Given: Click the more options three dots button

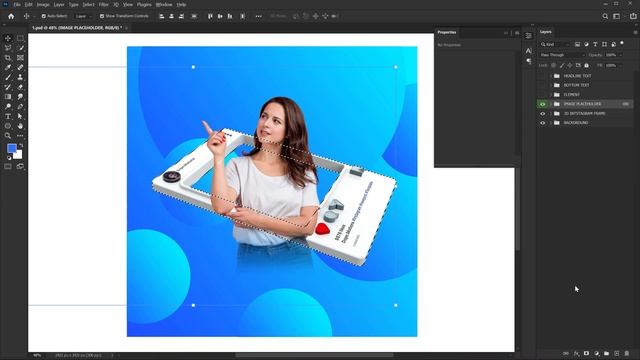Looking at the screenshot, I should (258, 16).
